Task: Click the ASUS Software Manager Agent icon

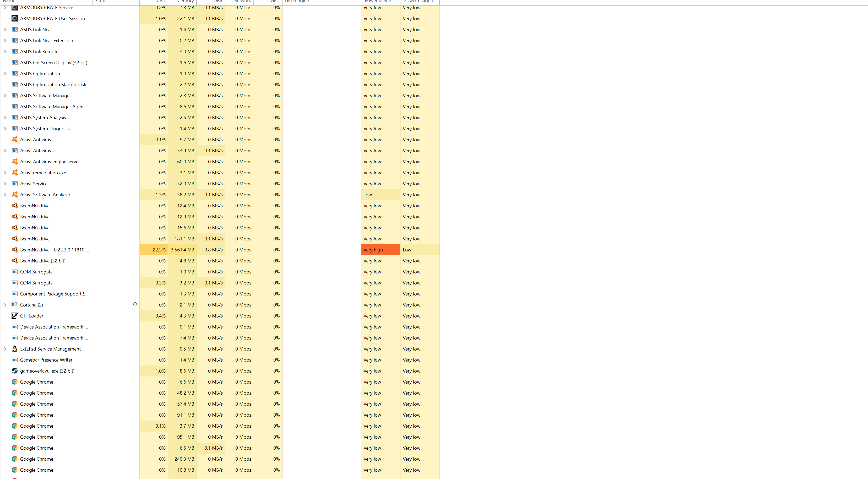Action: (14, 106)
